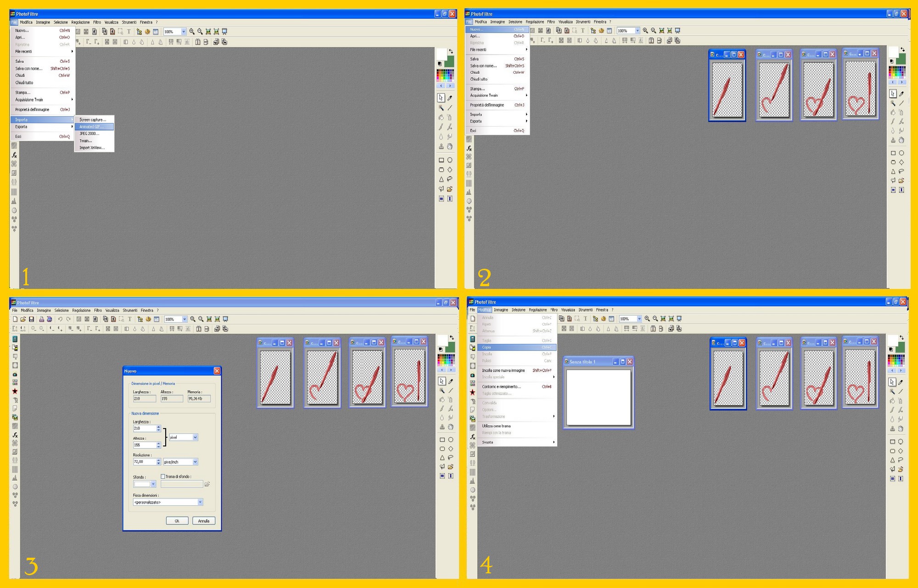Click the Print toolbar icon
Screen dimensions: 918x588
[41, 319]
